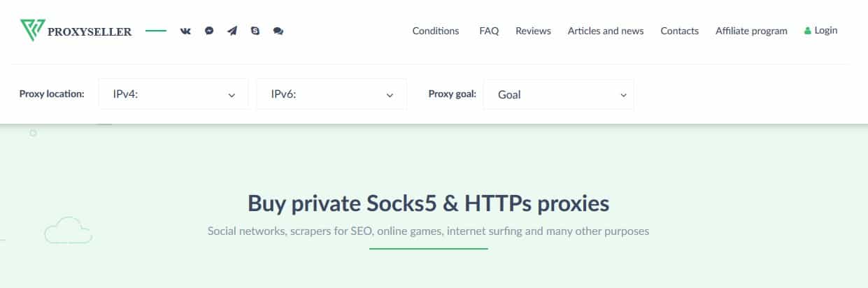Click the Proxyseller logo
This screenshot has width=868, height=288.
[x=76, y=31]
